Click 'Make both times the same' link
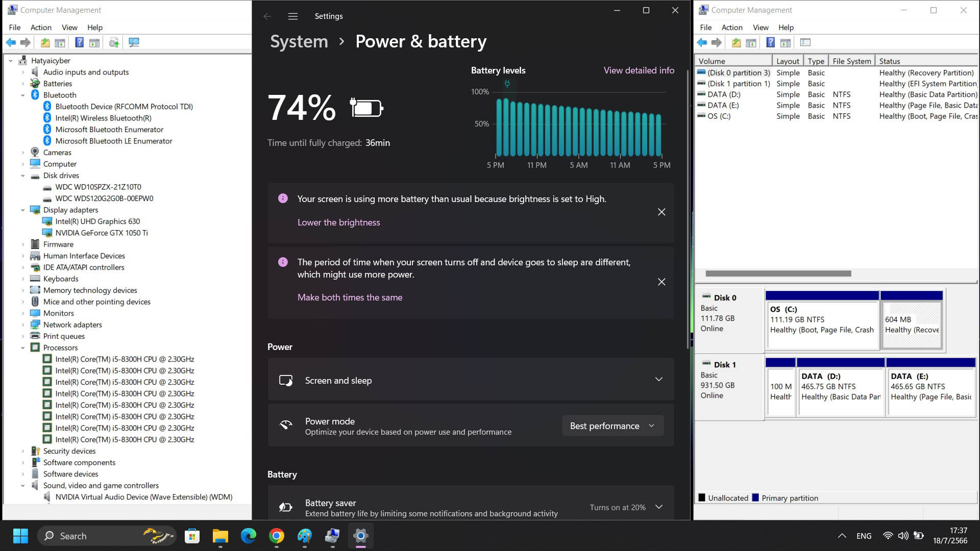 pyautogui.click(x=350, y=297)
